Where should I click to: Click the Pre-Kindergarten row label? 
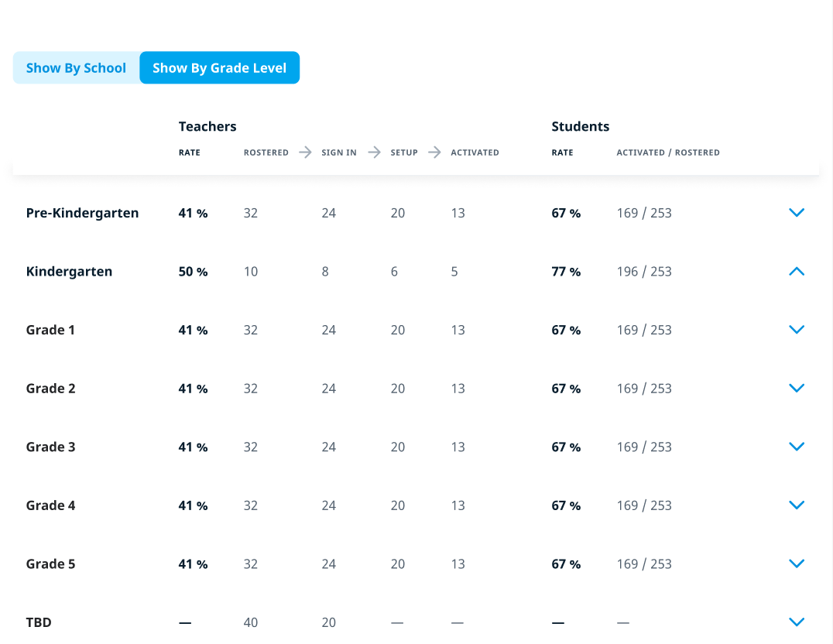tap(82, 213)
